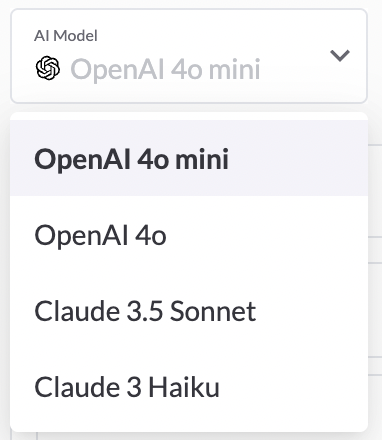Select Claude 3.5 Sonnet model
This screenshot has width=382, height=440.
click(x=189, y=311)
